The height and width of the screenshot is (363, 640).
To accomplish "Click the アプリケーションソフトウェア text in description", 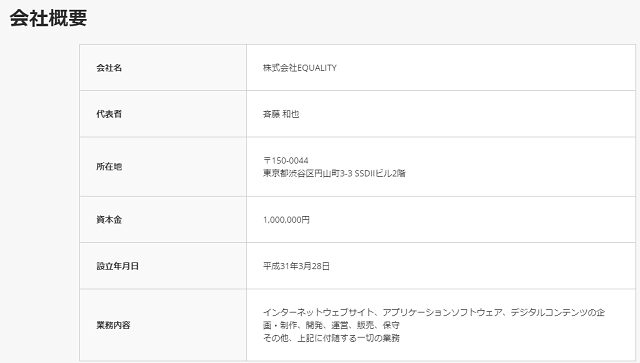I will click(x=442, y=312).
